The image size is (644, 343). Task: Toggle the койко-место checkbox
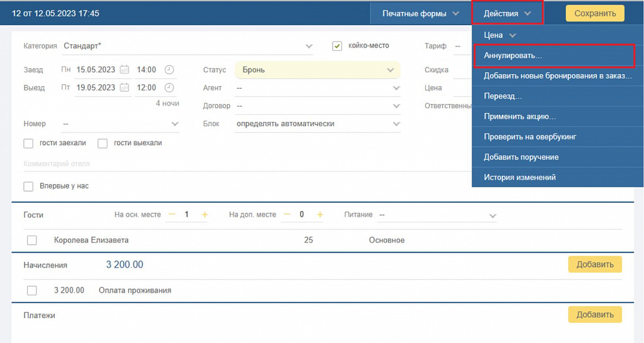(x=337, y=46)
